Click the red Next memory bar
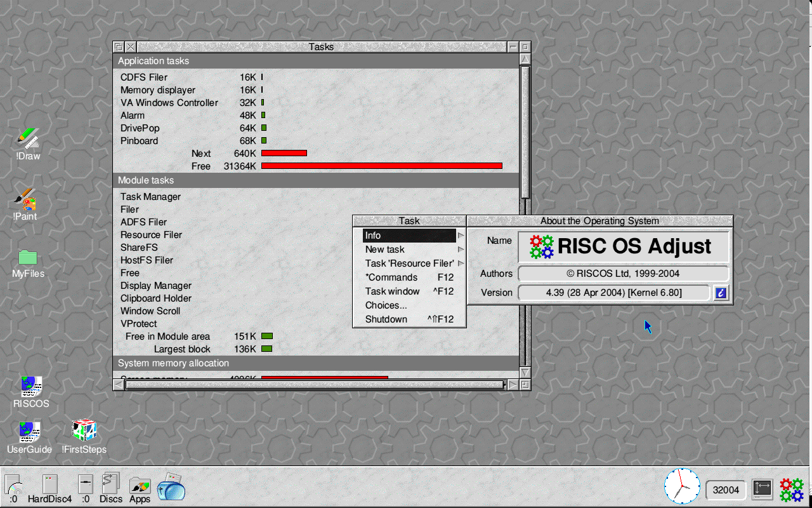The height and width of the screenshot is (508, 812). [284, 153]
